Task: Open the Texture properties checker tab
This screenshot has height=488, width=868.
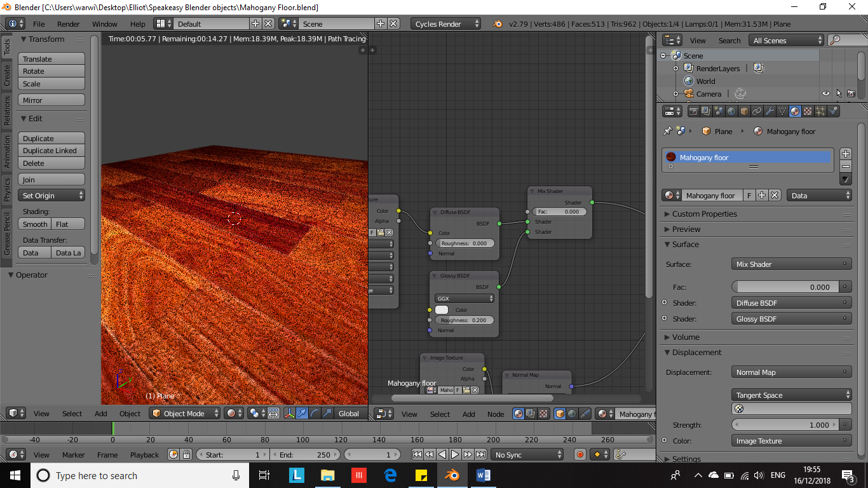Action: tap(808, 111)
